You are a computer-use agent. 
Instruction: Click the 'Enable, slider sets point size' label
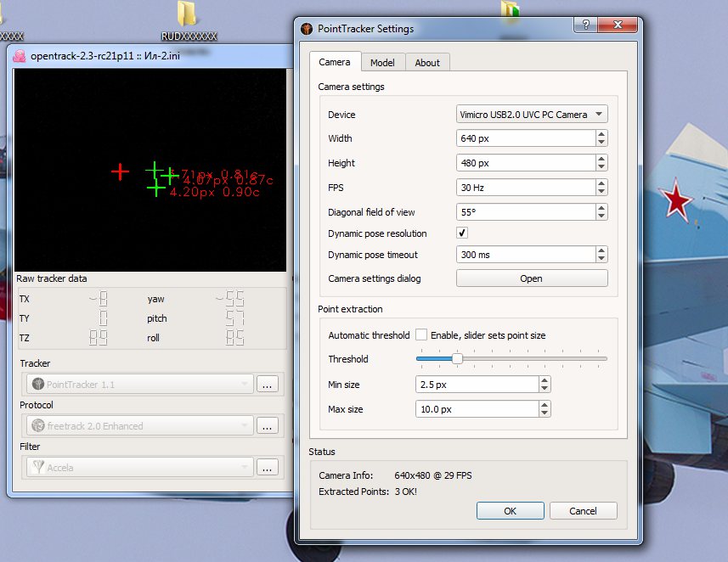(x=488, y=335)
